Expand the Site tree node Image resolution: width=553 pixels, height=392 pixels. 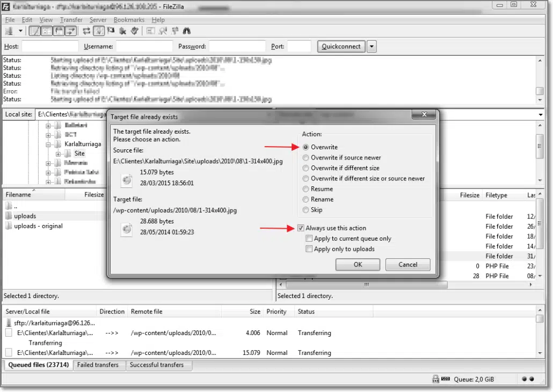tap(58, 154)
